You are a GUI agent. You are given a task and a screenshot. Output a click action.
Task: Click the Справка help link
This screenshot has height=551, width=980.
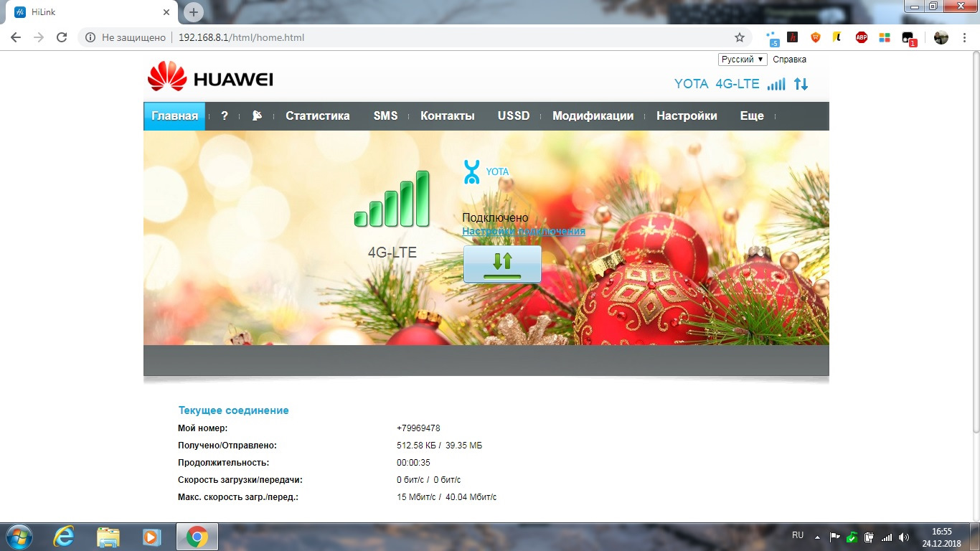(789, 60)
